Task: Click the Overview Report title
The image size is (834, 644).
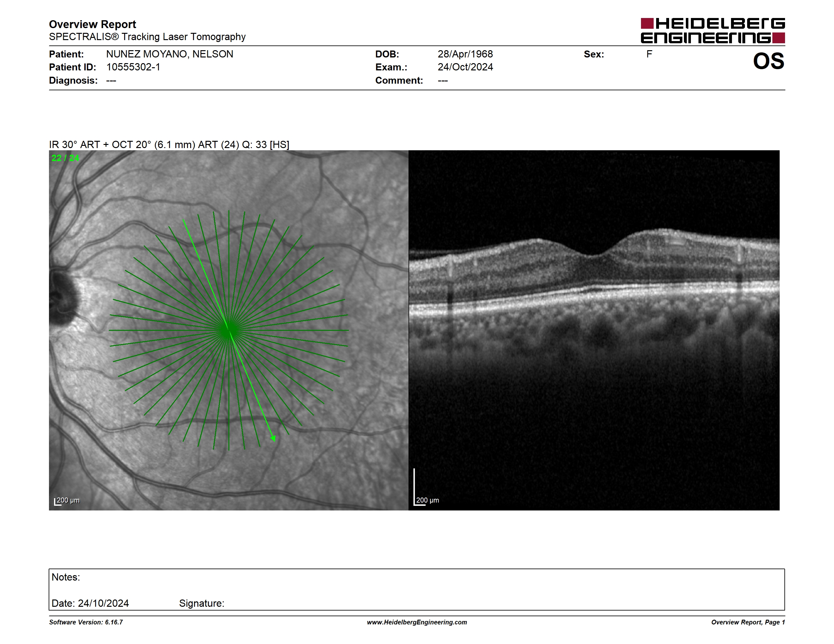Action: click(x=93, y=24)
